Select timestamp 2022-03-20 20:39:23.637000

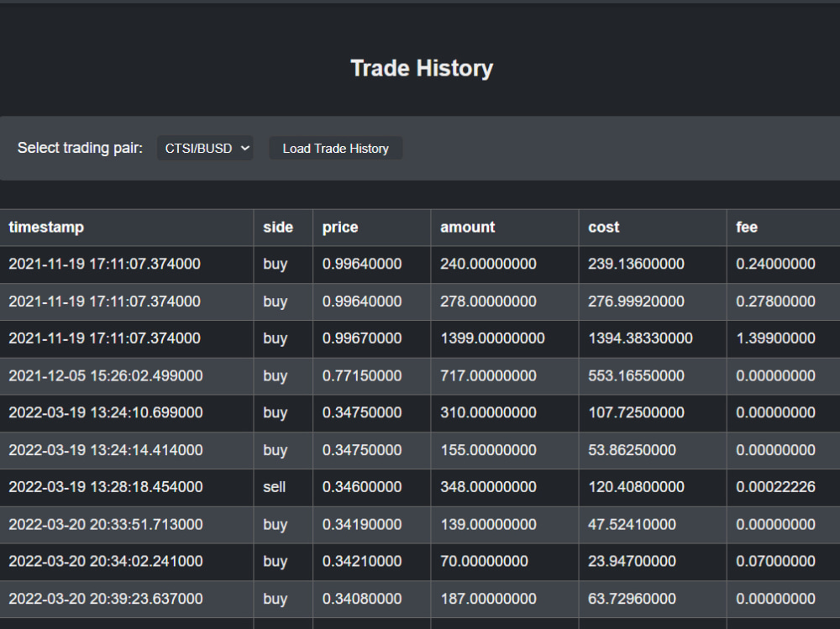point(106,599)
